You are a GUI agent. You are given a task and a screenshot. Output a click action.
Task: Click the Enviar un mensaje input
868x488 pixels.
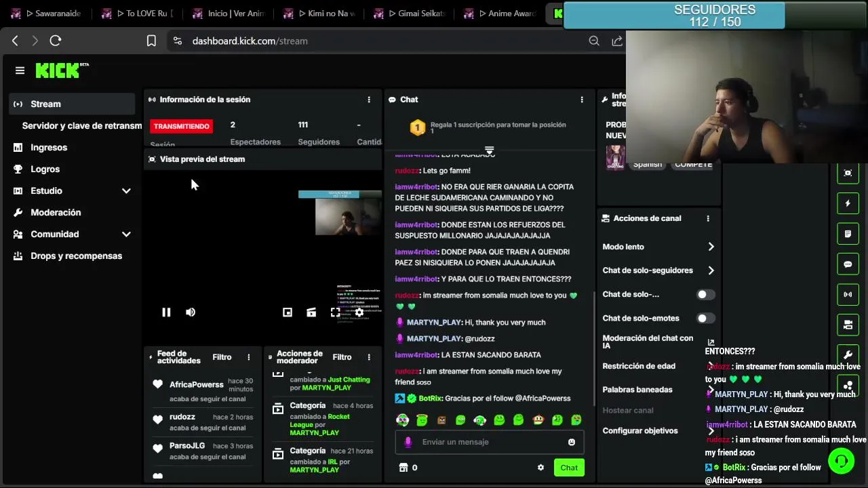click(x=490, y=442)
